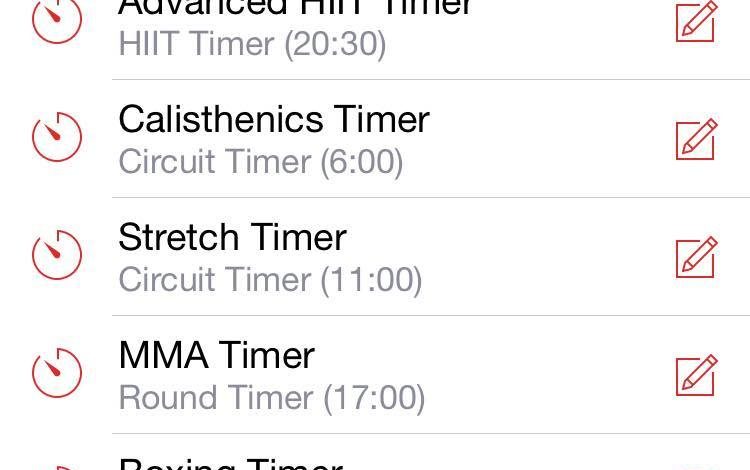Open the Calisthenics Timer entry
The height and width of the screenshot is (470, 750).
375,139
